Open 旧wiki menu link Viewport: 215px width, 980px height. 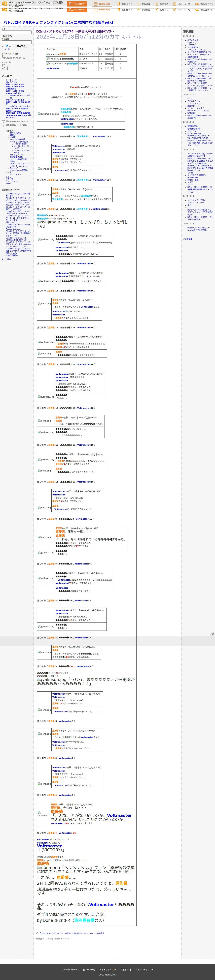pos(8,184)
